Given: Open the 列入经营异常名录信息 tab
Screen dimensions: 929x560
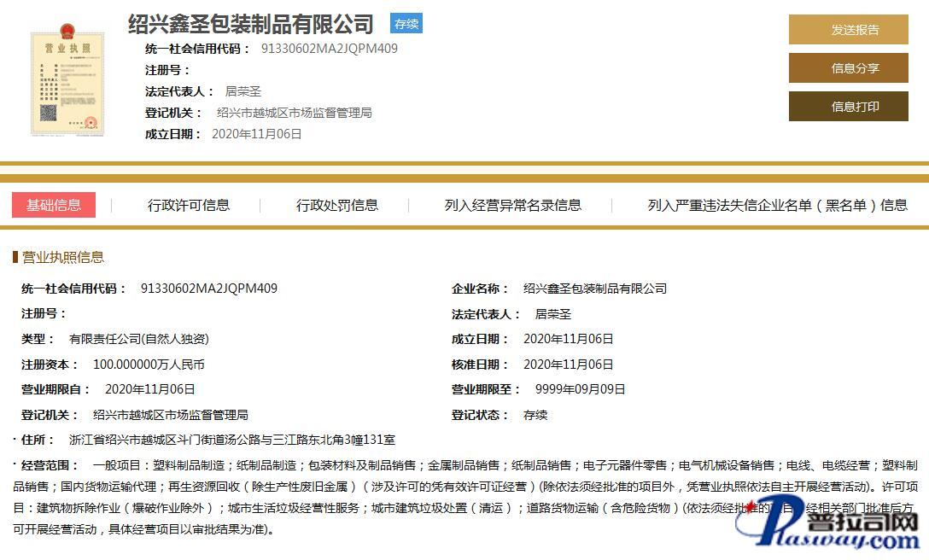Looking at the screenshot, I should point(512,205).
